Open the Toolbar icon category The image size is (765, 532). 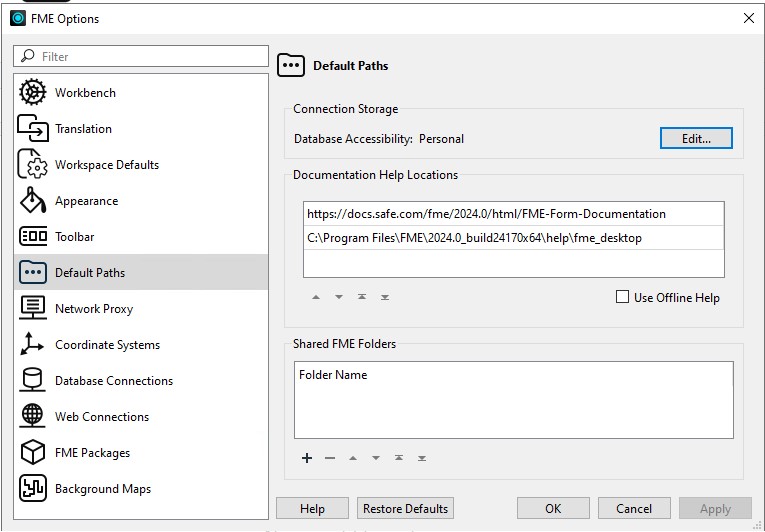pos(33,237)
